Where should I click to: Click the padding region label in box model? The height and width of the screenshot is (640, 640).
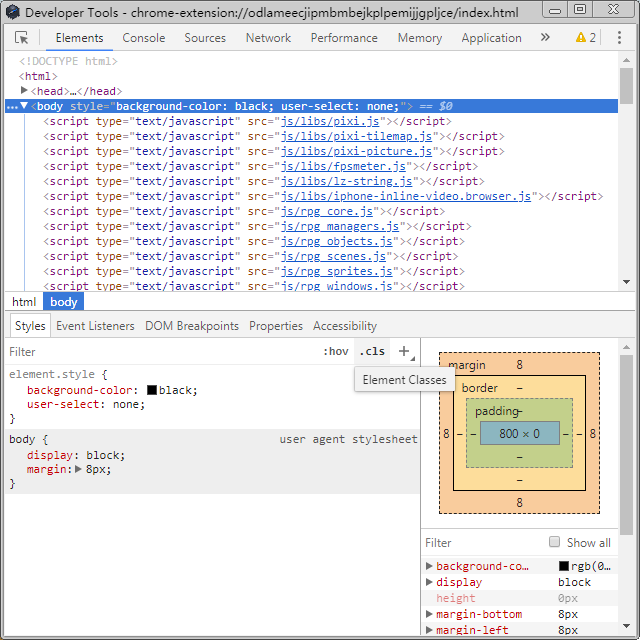click(497, 411)
